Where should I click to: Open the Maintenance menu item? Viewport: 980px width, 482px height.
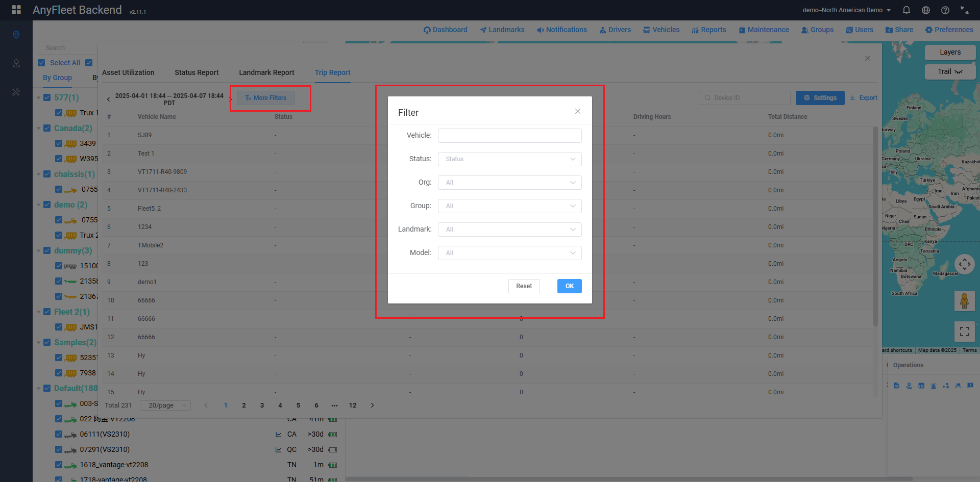point(764,30)
